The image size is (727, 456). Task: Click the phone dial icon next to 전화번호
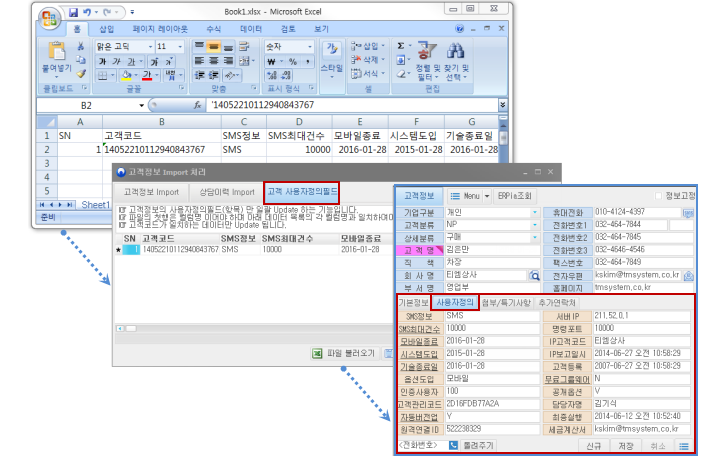[x=453, y=445]
